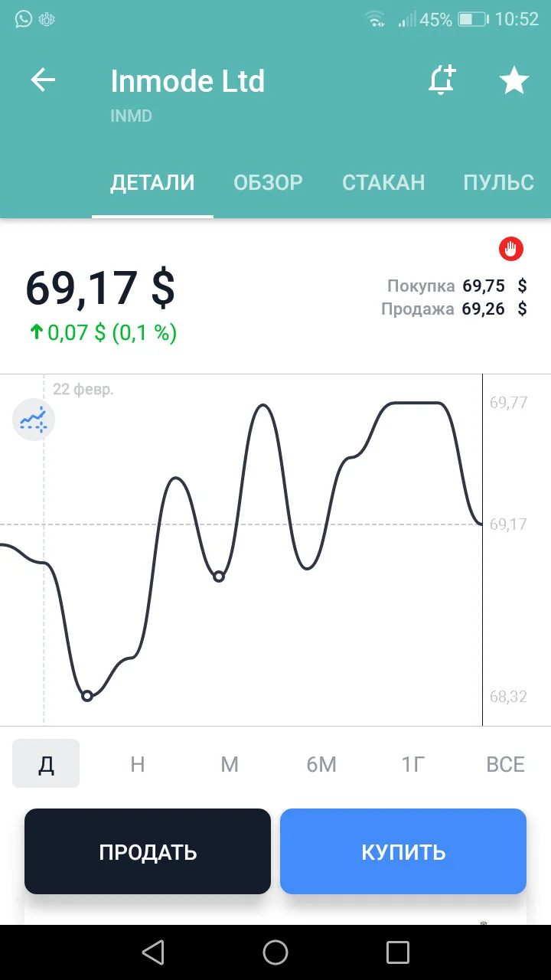Screen dimensions: 551x980
Task: Tap the Продажа 69,26 $ price
Action: pos(454,309)
